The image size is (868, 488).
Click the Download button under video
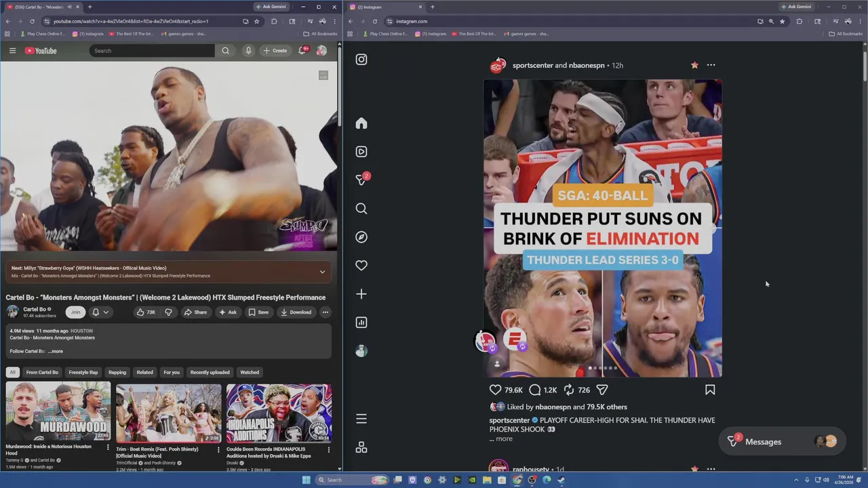pyautogui.click(x=296, y=312)
